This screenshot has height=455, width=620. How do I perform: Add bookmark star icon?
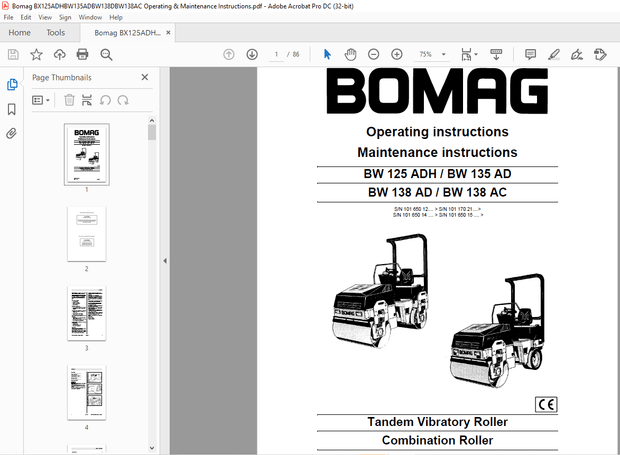point(36,54)
